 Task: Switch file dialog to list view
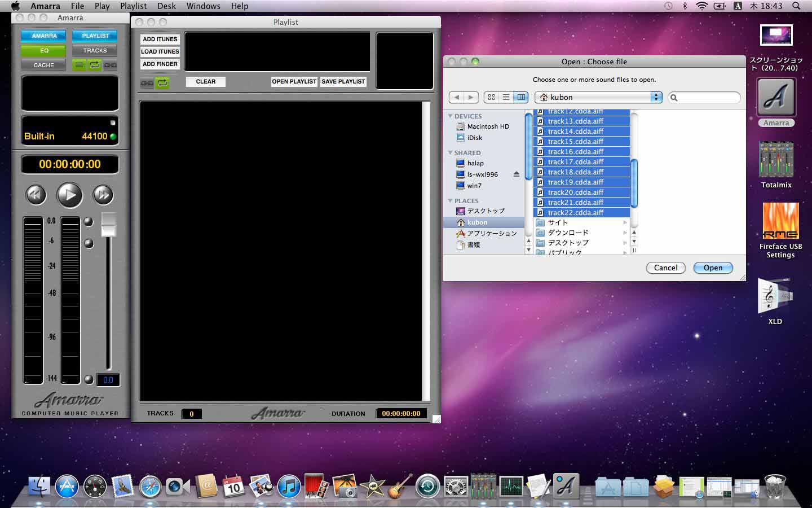point(506,97)
